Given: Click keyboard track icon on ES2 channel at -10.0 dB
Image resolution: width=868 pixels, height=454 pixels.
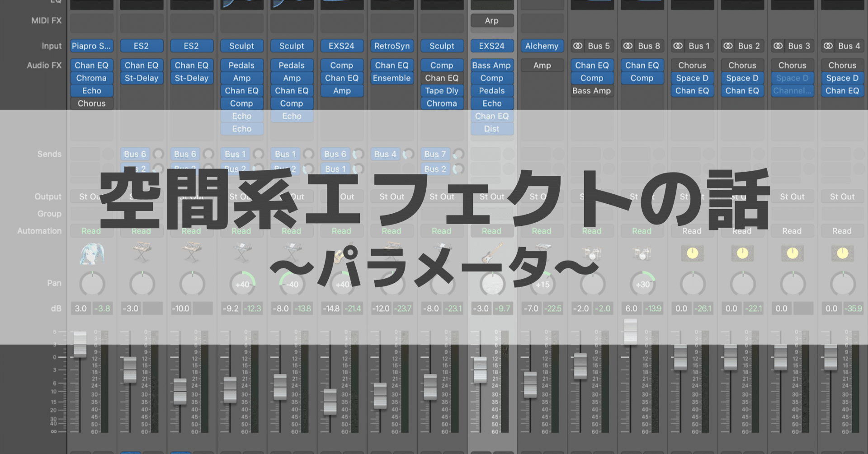Looking at the screenshot, I should [192, 253].
